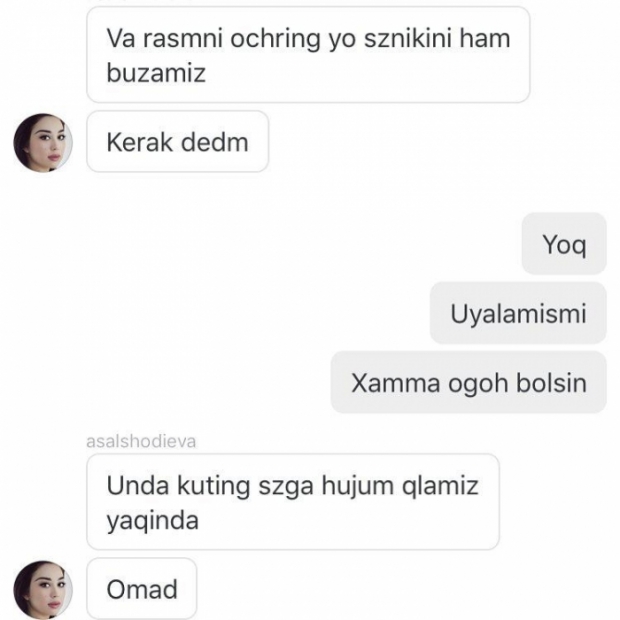Open the asalshodieva username label

point(141,441)
